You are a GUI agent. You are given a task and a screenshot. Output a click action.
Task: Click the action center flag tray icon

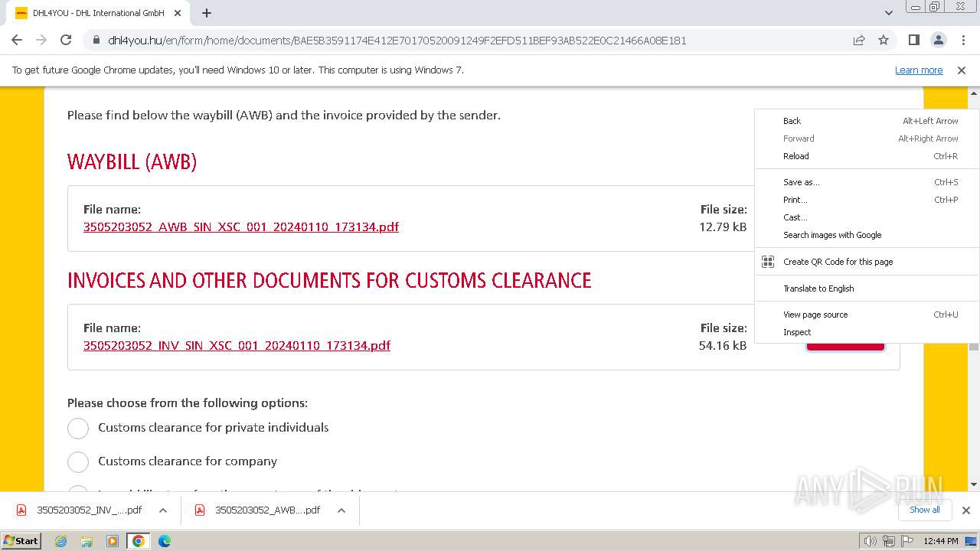click(x=907, y=541)
